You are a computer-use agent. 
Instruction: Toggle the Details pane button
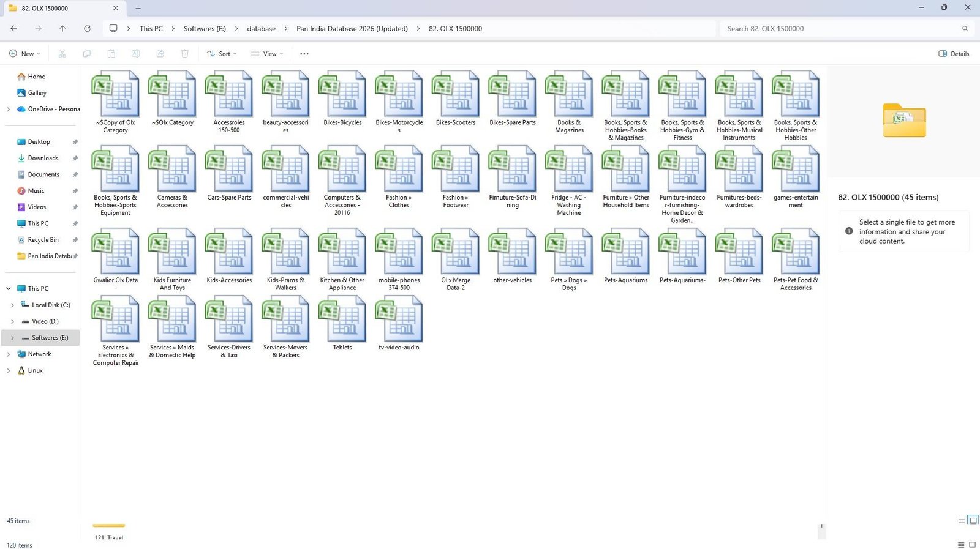point(953,54)
